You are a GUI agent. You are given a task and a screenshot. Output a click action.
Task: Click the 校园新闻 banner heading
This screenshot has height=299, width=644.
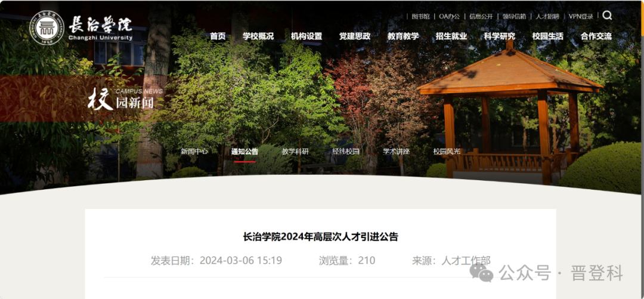[x=122, y=100]
